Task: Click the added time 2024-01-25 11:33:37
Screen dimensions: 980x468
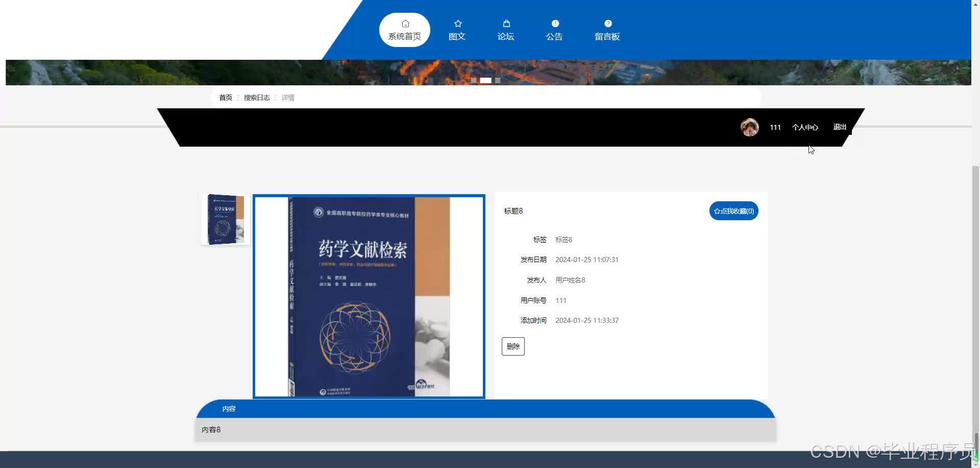Action: (587, 320)
